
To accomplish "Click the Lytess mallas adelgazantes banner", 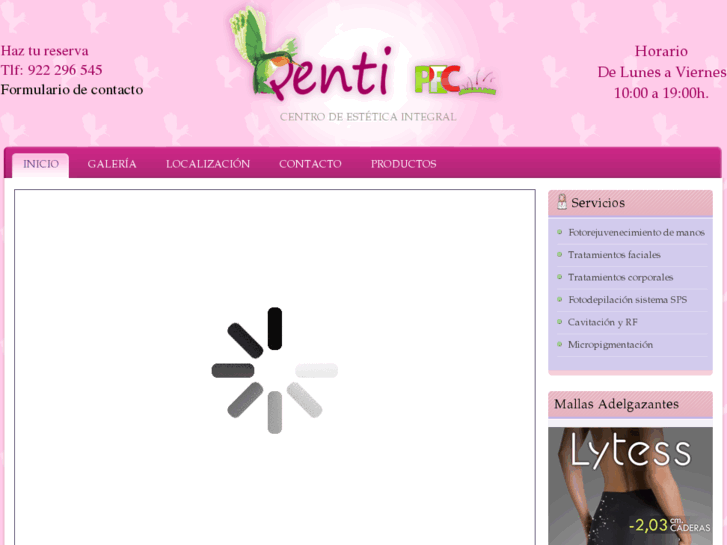I will coord(630,486).
